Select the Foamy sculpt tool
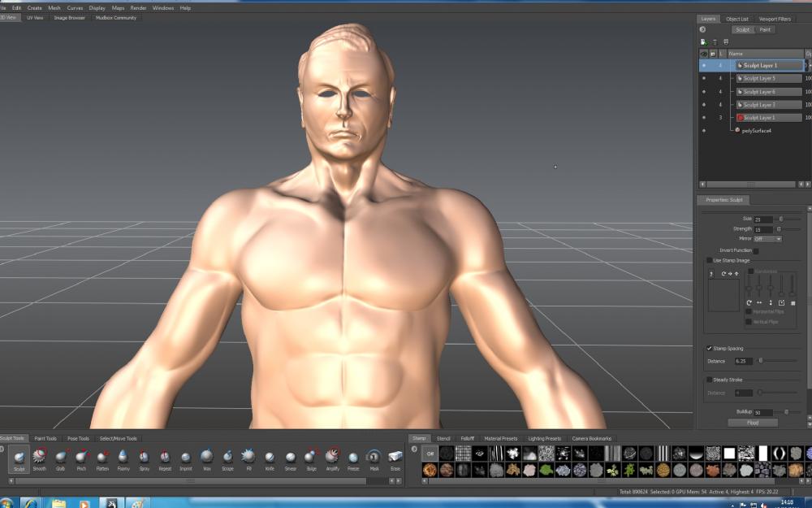812x508 pixels. point(123,459)
